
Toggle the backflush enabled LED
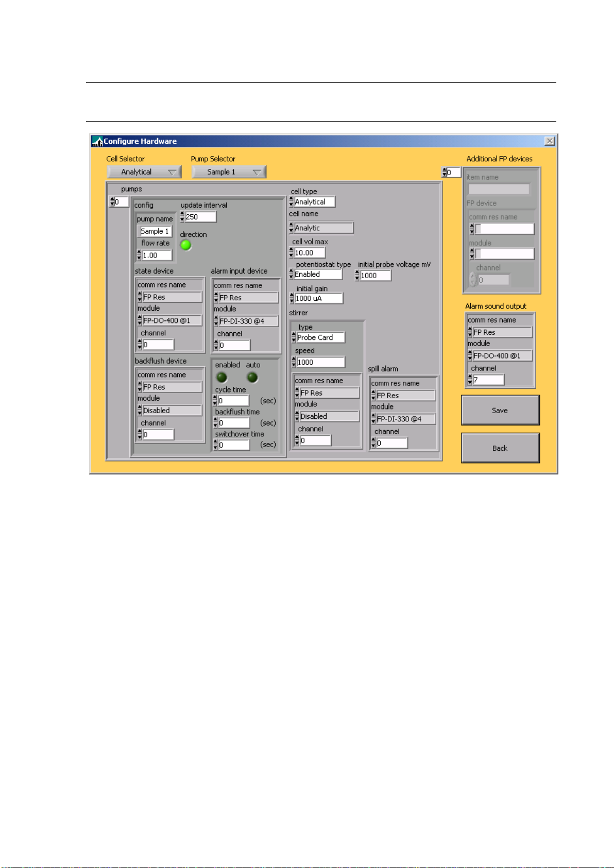(221, 378)
